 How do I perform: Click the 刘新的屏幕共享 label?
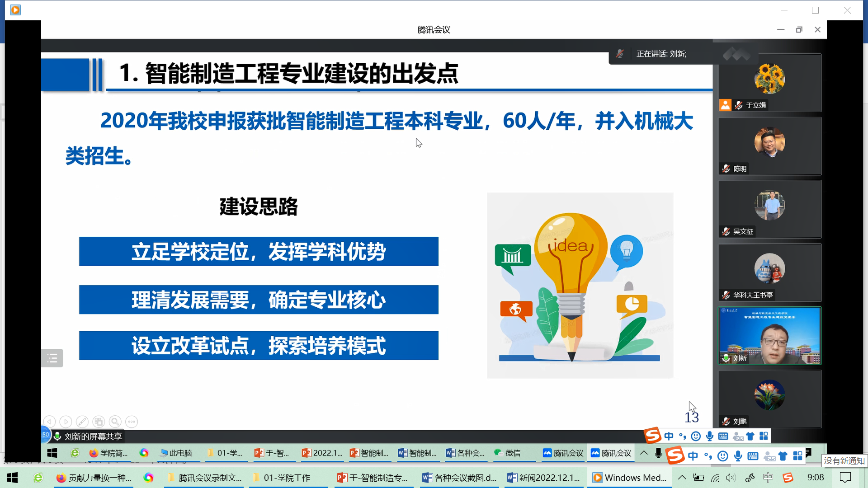(x=93, y=436)
